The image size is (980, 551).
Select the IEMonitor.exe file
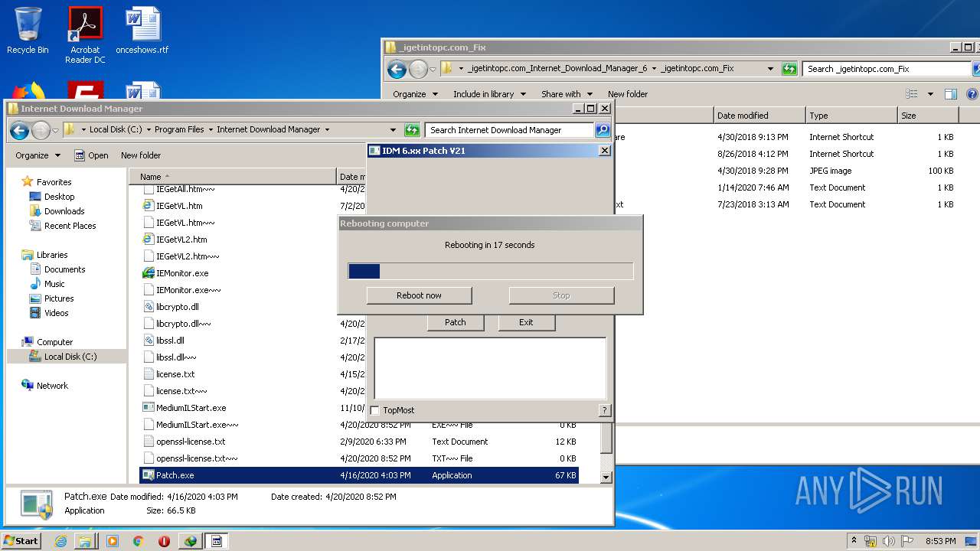click(181, 273)
